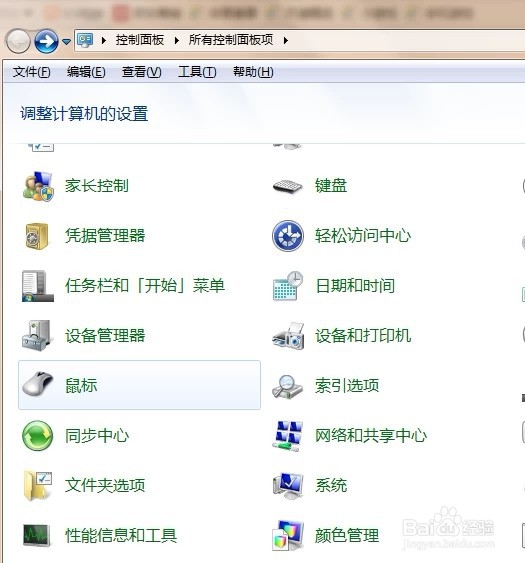Open the 凭据管理器 link
525x563 pixels.
click(105, 236)
